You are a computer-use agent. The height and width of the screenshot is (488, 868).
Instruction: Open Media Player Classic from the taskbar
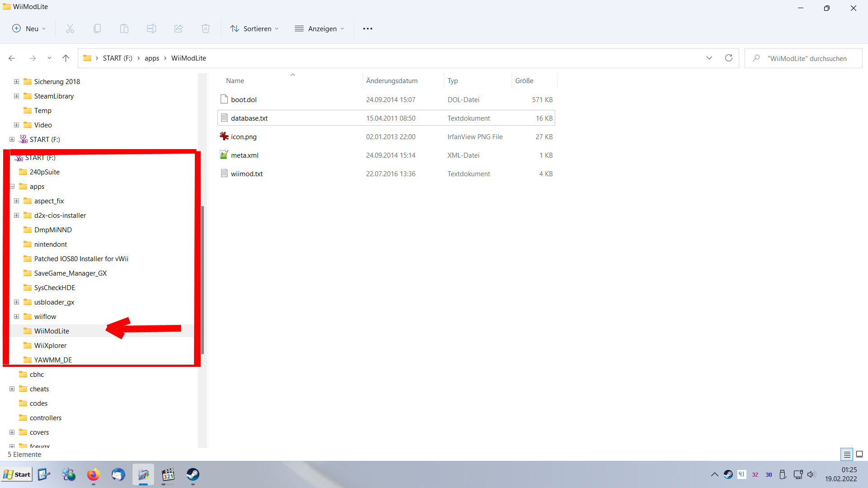tap(168, 474)
